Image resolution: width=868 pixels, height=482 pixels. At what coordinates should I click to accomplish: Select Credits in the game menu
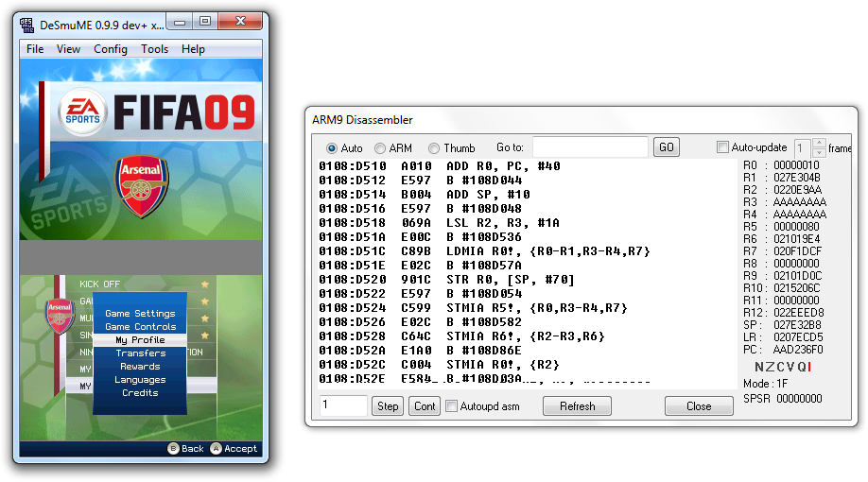click(140, 393)
